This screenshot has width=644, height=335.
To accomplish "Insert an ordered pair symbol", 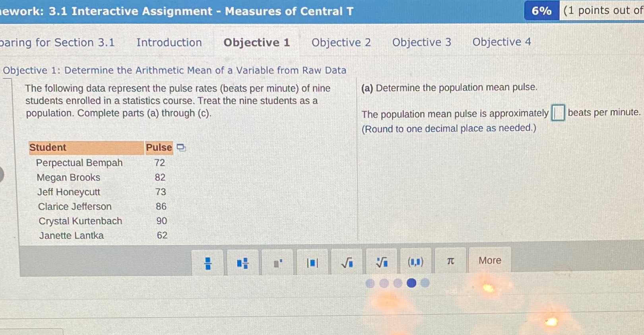I will [x=415, y=261].
